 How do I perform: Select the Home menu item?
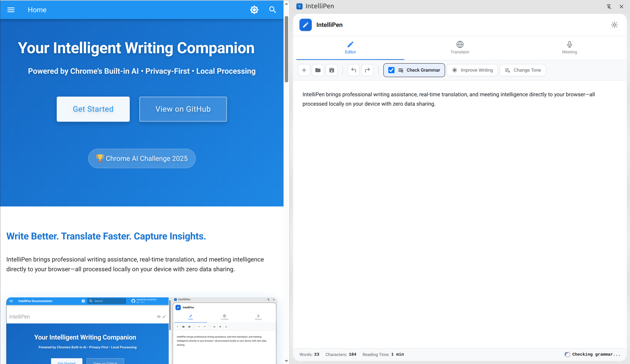tap(37, 10)
